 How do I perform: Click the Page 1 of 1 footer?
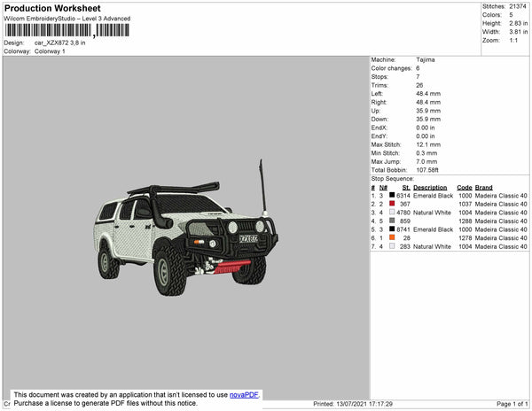point(512,404)
